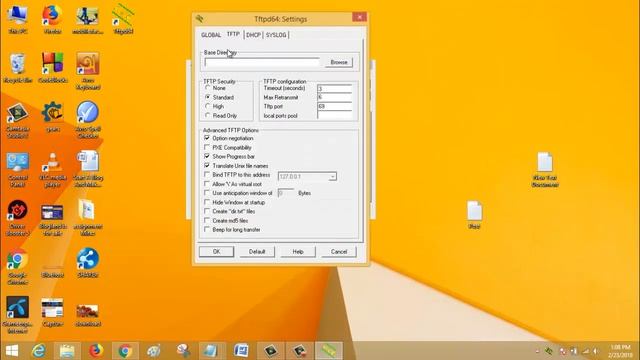This screenshot has width=640, height=360.
Task: Launch Firefox from the desktop shortcut
Action: coord(52,19)
